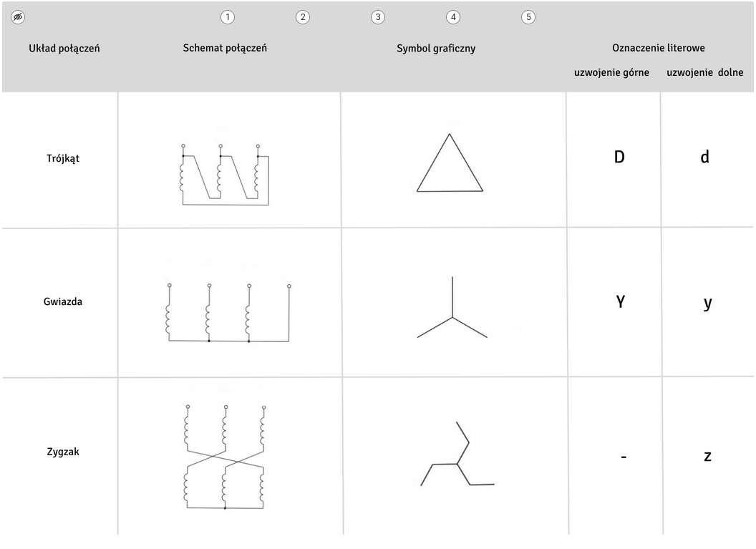This screenshot has height=549, width=756.
Task: Select hotspot marker number 5
Action: point(528,17)
